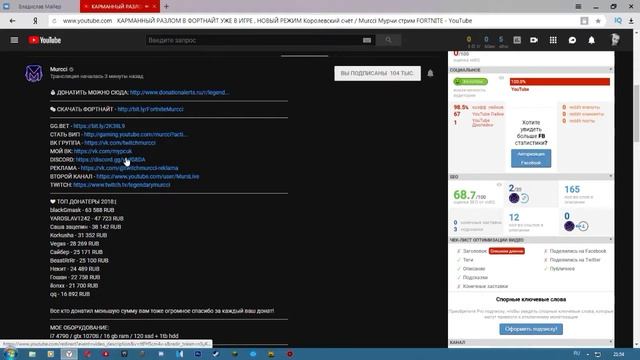Image resolution: width=640 pixels, height=360 pixels.
Task: Open Murcci channel name link
Action: tap(58, 69)
